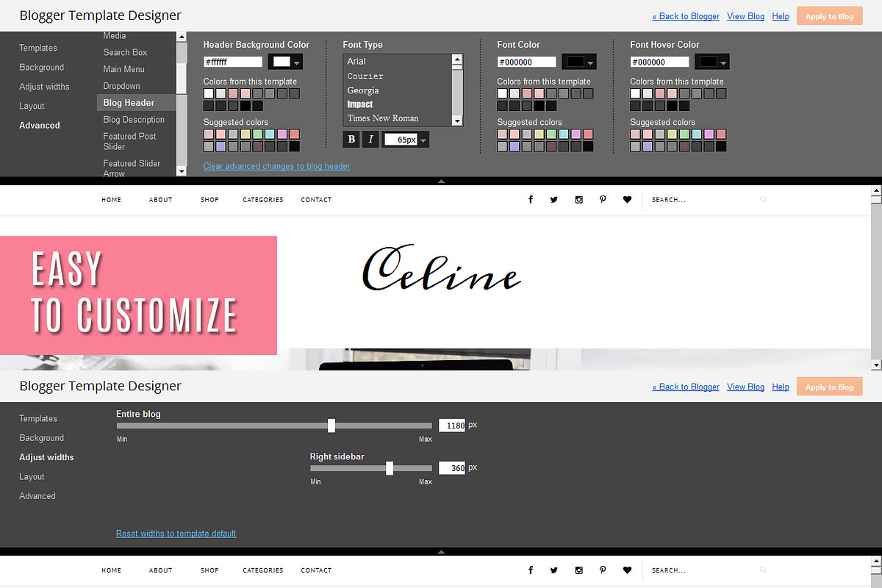Pick the cyan swatch in Font Hover suggested colors
882x588 pixels.
697,134
